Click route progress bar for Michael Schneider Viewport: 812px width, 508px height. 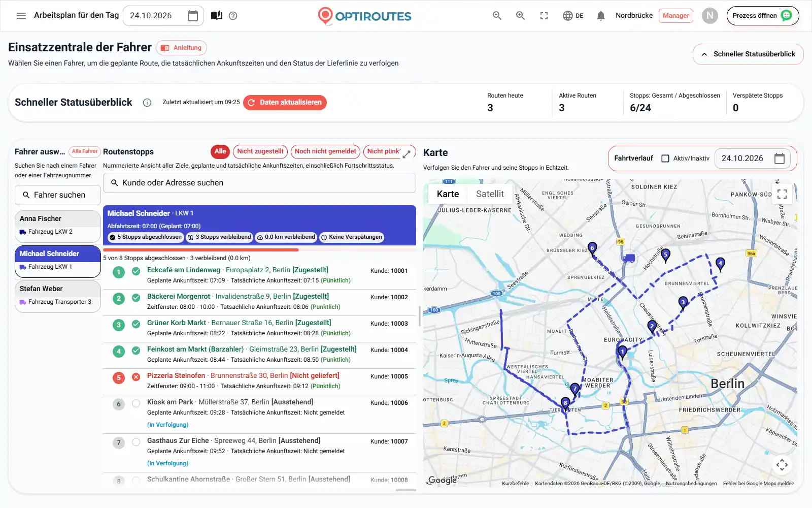(259, 250)
